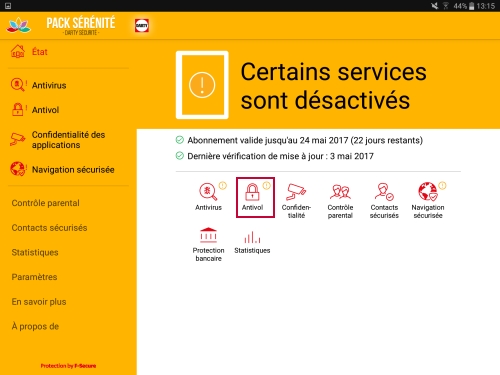Select Navigation sécurisée label in side menu
Screen dimensions: 500x375
73,170
